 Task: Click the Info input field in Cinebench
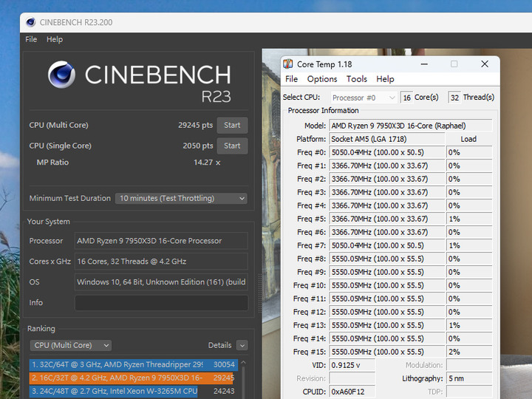[x=162, y=303]
